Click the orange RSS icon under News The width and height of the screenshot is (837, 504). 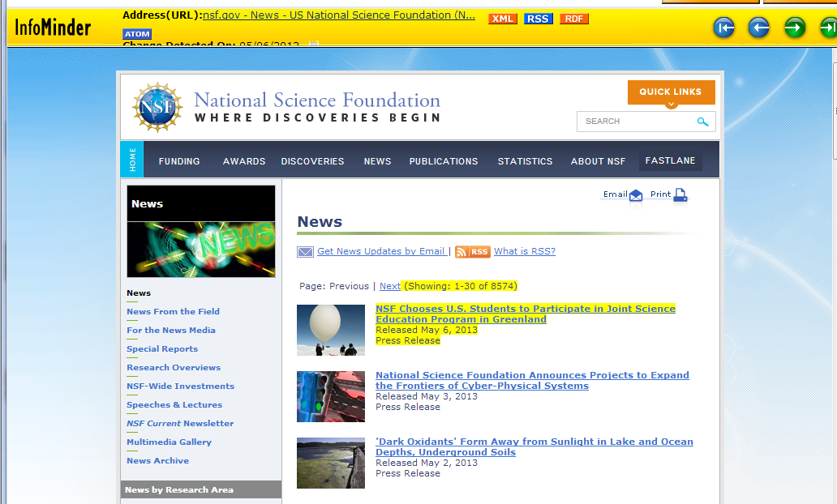coord(473,252)
